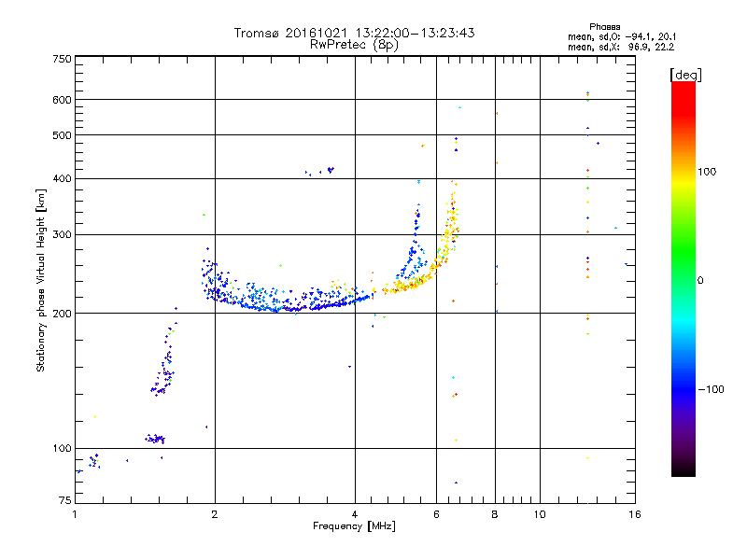
Task: Click the x-axis tick label '6'
Action: tap(436, 514)
